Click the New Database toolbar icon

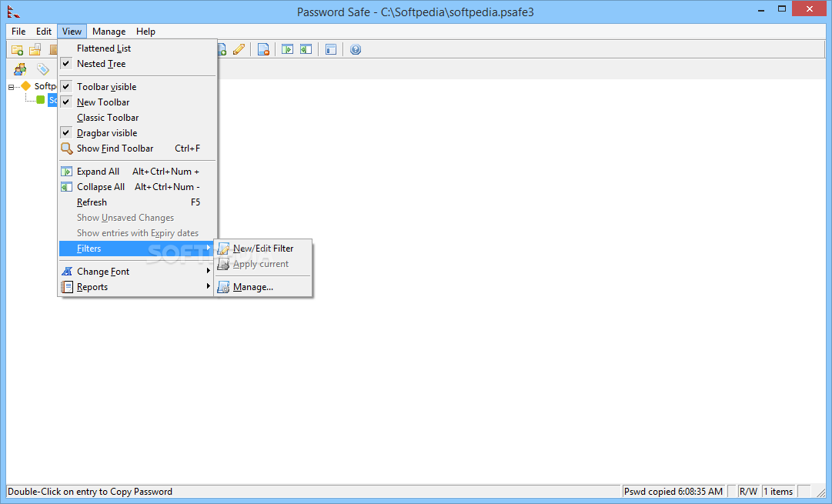tap(17, 50)
